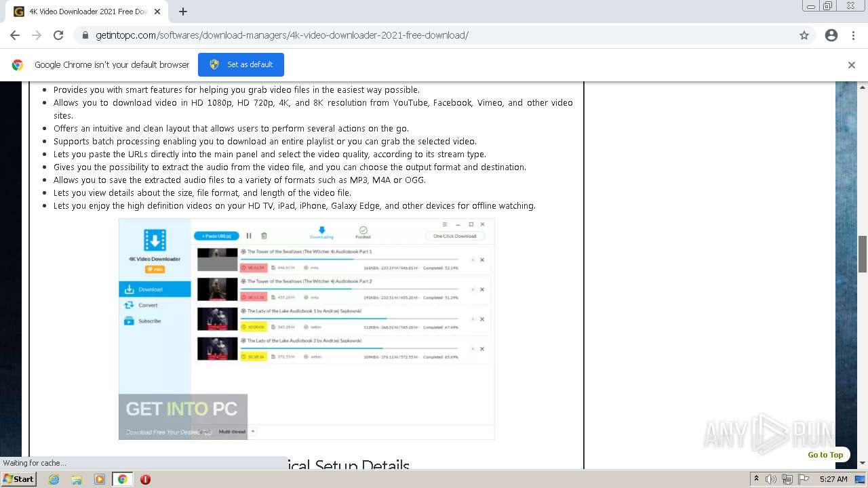
Task: Click the forward navigation arrow
Action: pyautogui.click(x=37, y=35)
